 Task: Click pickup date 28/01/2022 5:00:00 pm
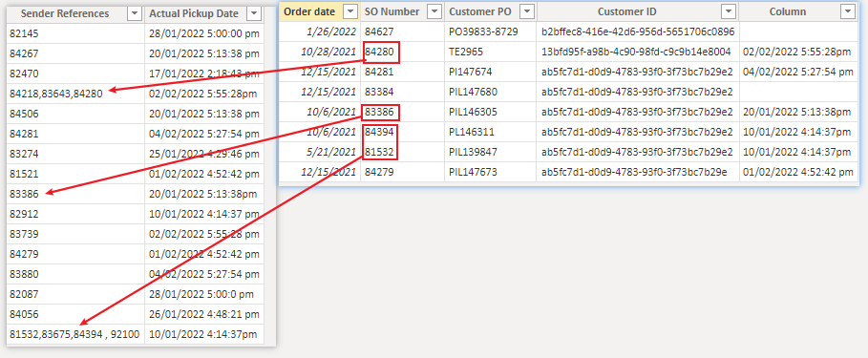(x=204, y=33)
